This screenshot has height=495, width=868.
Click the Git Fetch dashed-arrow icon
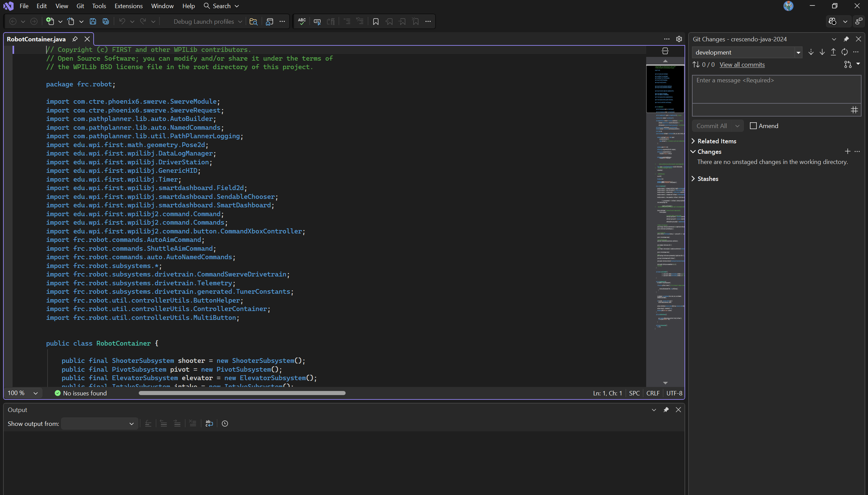[811, 52]
